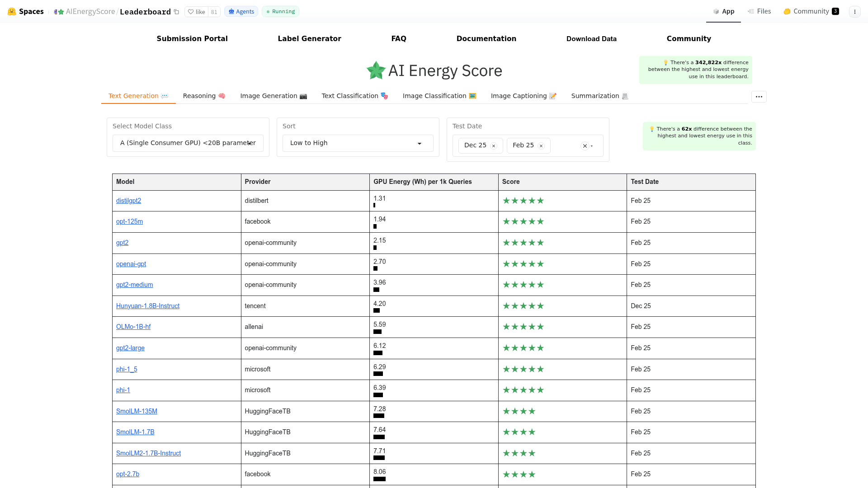The height and width of the screenshot is (488, 868).
Task: Switch to the Summarization tab
Action: [599, 96]
